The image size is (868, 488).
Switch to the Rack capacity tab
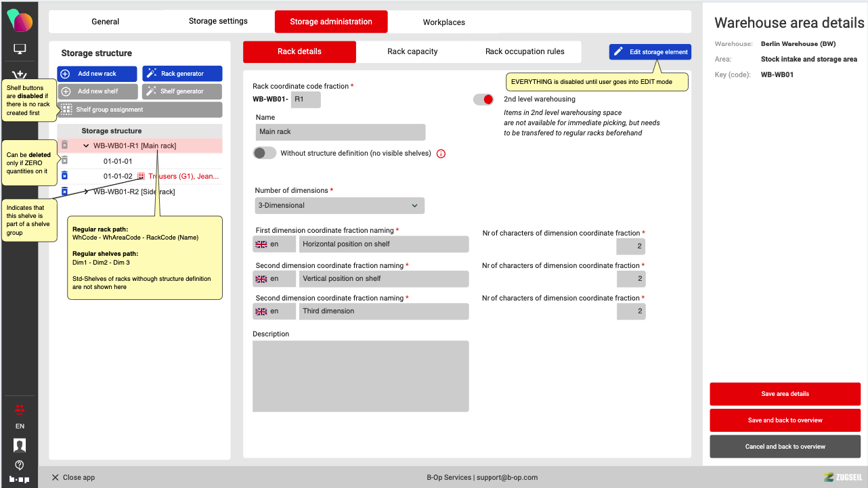412,51
